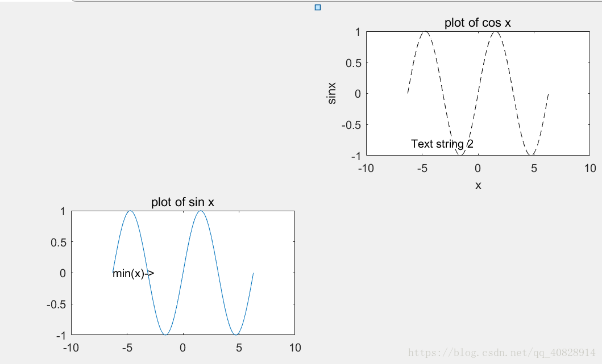
Task: Select the "plot of cos x" title
Action: [478, 23]
